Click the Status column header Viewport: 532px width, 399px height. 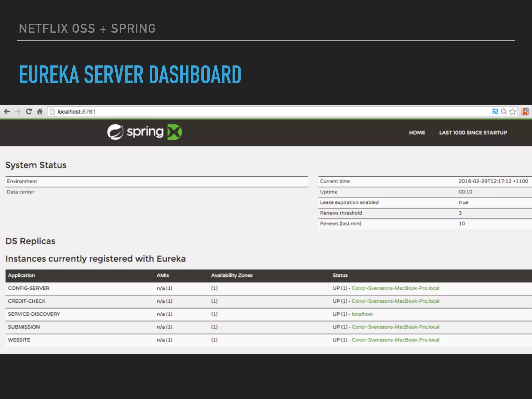(x=340, y=275)
